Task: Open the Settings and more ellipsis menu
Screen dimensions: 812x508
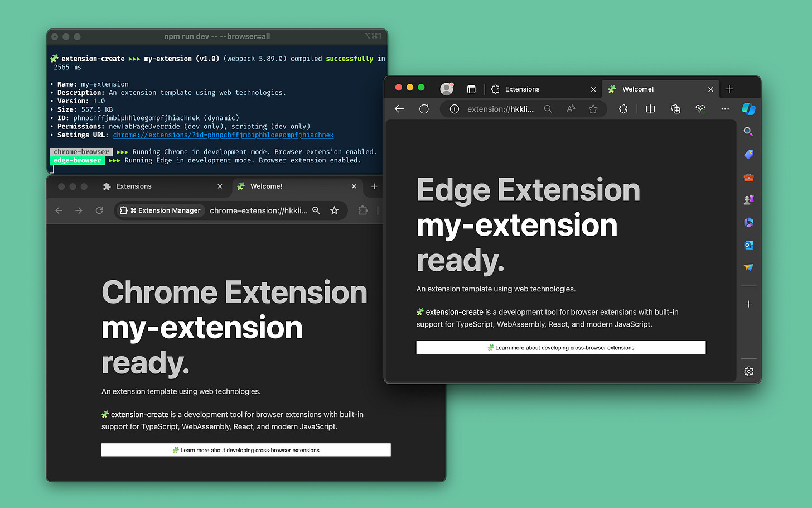Action: 725,109
